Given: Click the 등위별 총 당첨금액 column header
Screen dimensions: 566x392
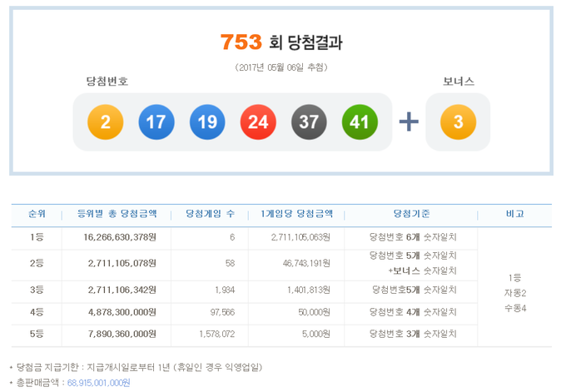Looking at the screenshot, I should (x=122, y=214).
